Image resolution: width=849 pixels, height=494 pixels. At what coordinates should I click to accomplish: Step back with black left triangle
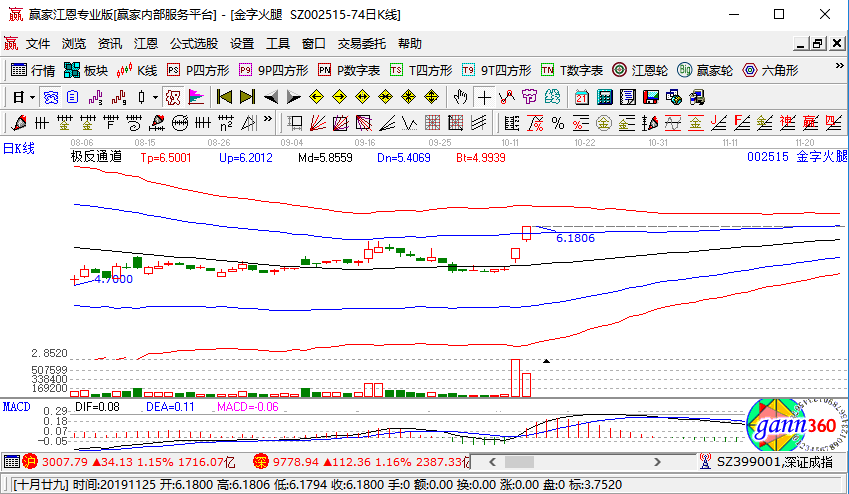click(271, 98)
